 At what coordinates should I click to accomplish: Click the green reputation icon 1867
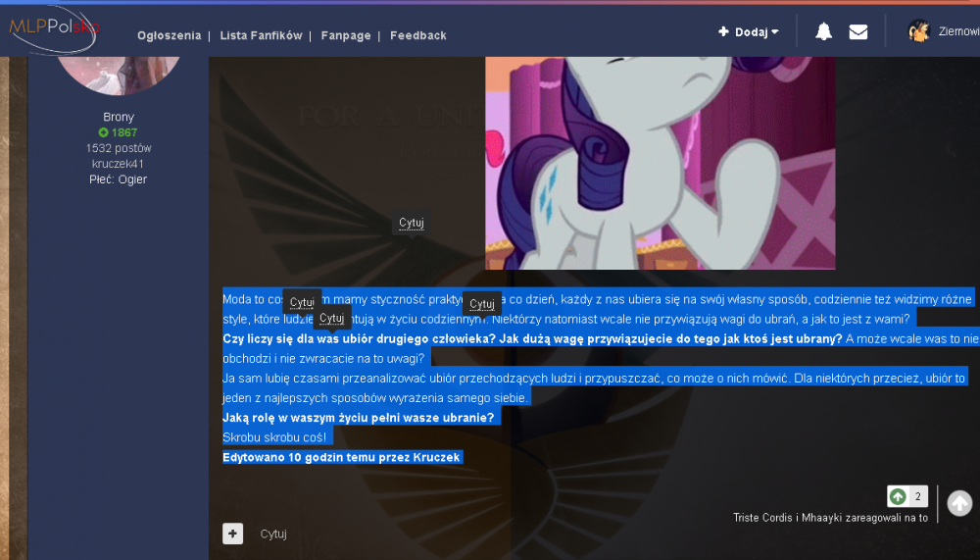pyautogui.click(x=103, y=132)
